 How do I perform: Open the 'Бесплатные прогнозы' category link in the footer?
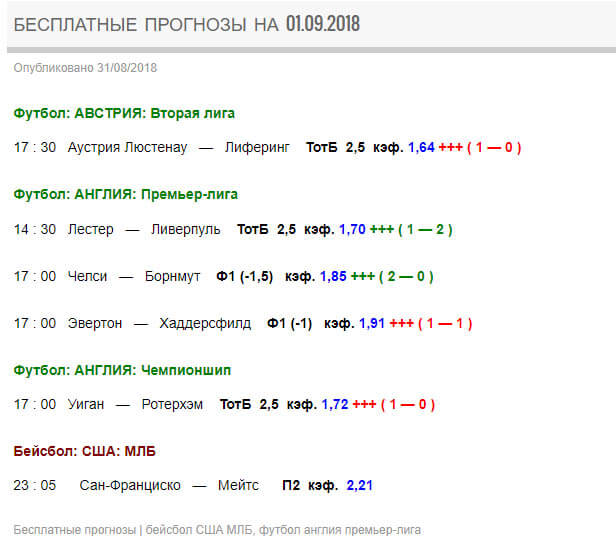(x=75, y=530)
